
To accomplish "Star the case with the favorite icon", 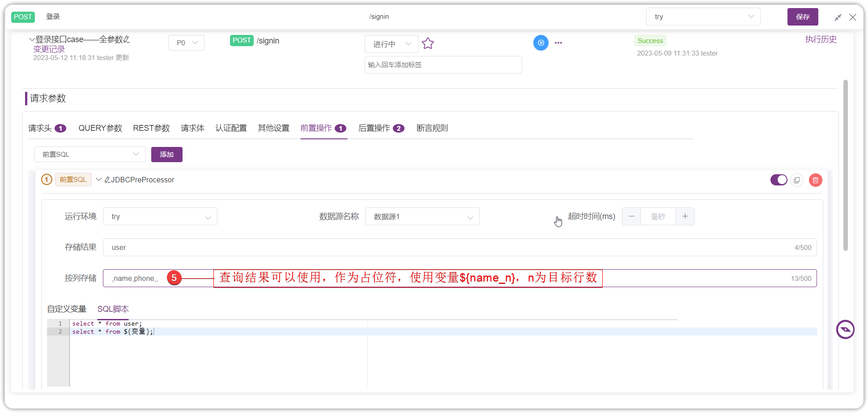I will 428,43.
